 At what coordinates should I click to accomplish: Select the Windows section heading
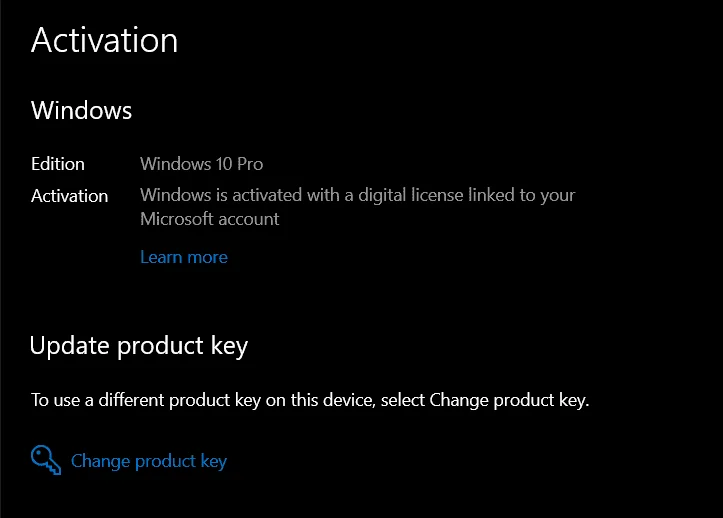[x=82, y=110]
